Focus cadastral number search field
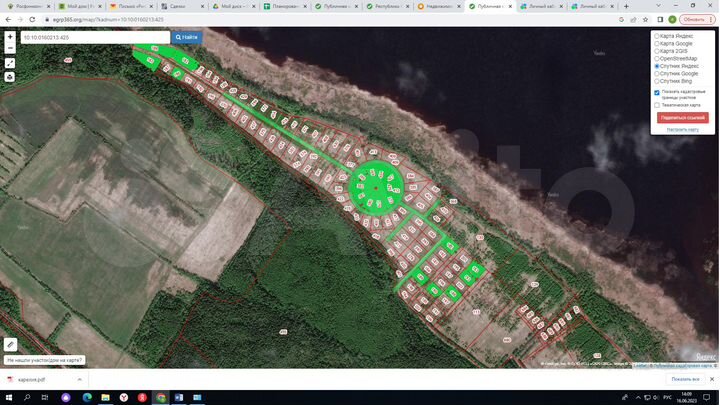This screenshot has width=720, height=405. (95, 37)
